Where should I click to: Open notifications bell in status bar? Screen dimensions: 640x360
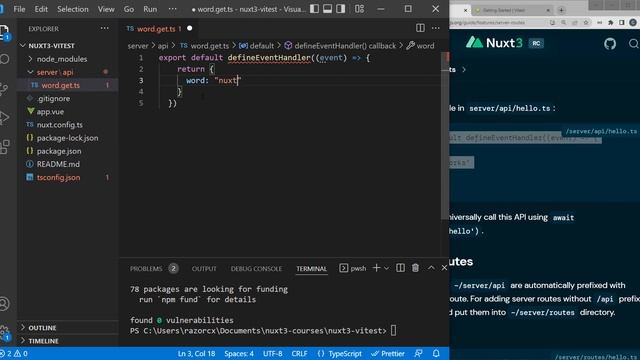(436, 353)
